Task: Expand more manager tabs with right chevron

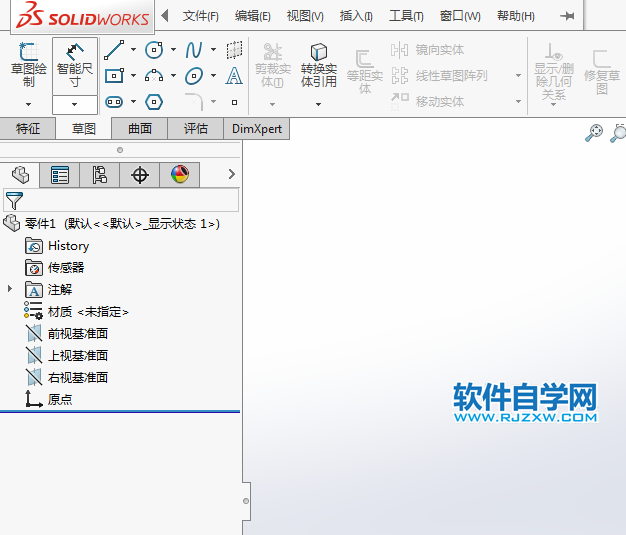Action: click(232, 174)
